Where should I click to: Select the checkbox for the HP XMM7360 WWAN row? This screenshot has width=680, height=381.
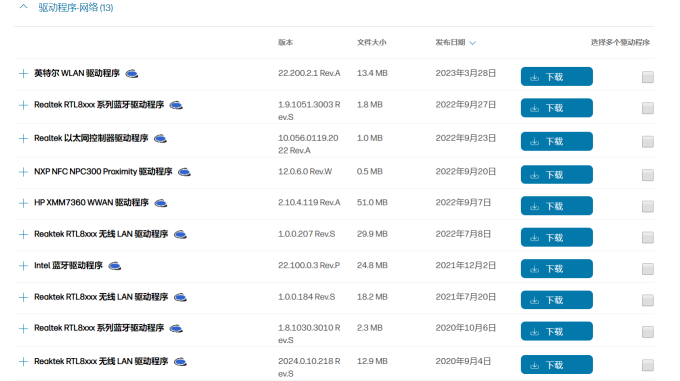pos(647,206)
